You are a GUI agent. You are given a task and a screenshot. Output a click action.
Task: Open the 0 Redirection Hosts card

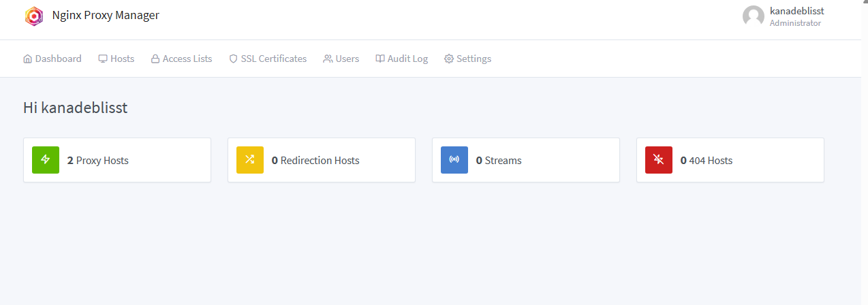click(322, 160)
